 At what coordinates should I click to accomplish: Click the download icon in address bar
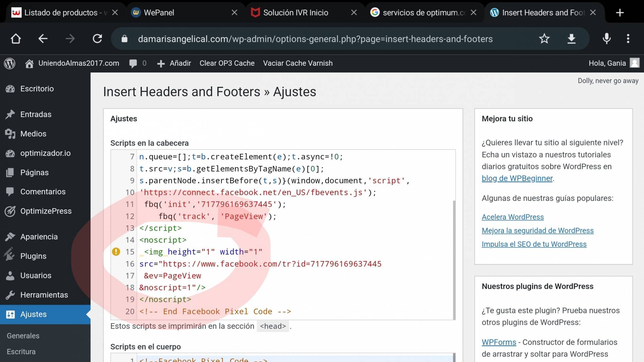571,39
